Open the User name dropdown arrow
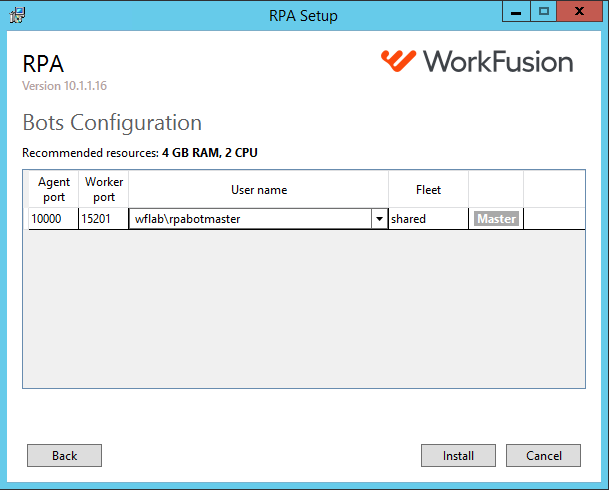 click(x=379, y=219)
